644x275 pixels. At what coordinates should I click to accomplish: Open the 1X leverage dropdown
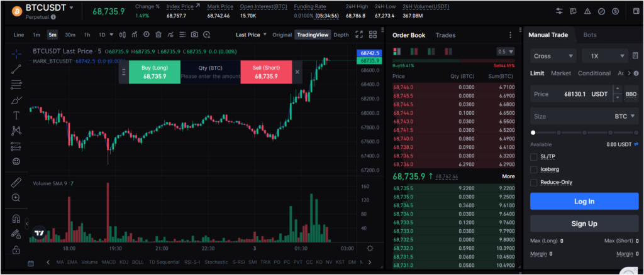coord(605,56)
